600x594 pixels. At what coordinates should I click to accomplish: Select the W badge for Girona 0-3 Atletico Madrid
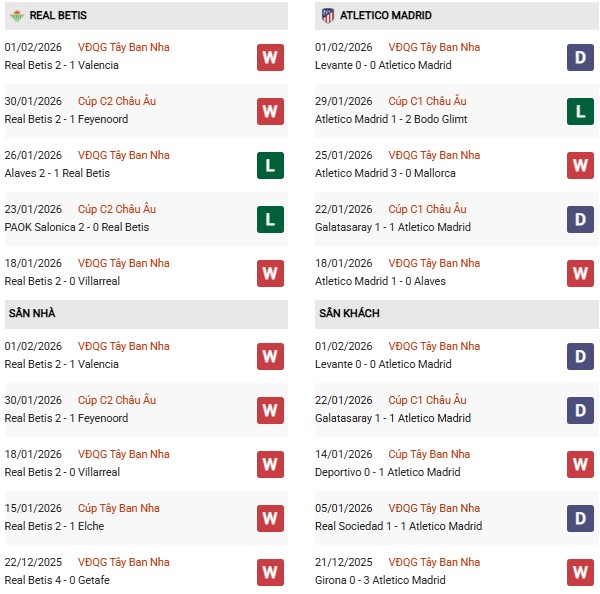coord(581,572)
